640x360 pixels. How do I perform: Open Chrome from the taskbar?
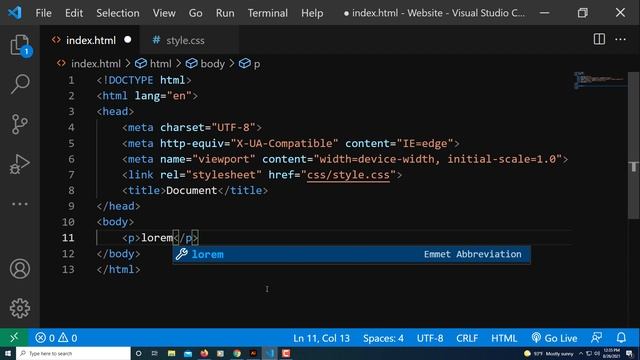(x=237, y=353)
